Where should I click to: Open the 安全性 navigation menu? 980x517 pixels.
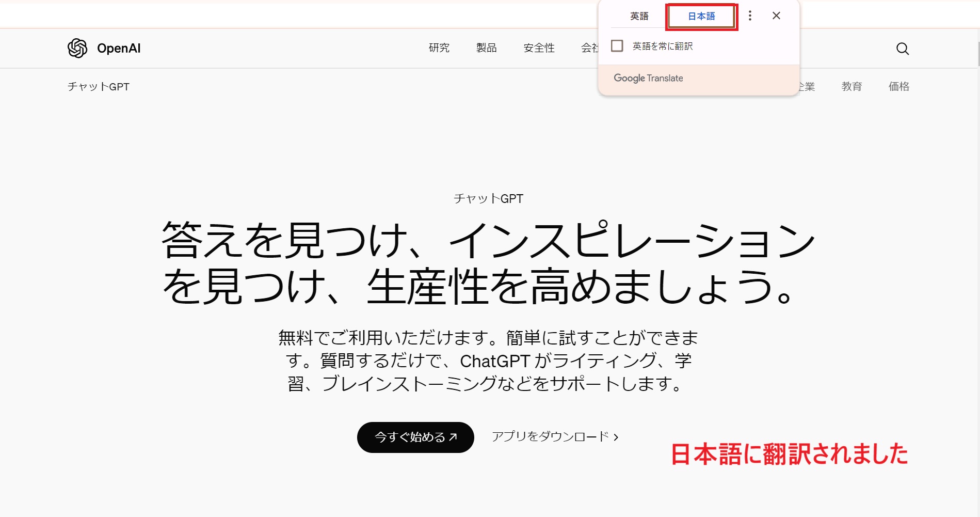pyautogui.click(x=539, y=48)
